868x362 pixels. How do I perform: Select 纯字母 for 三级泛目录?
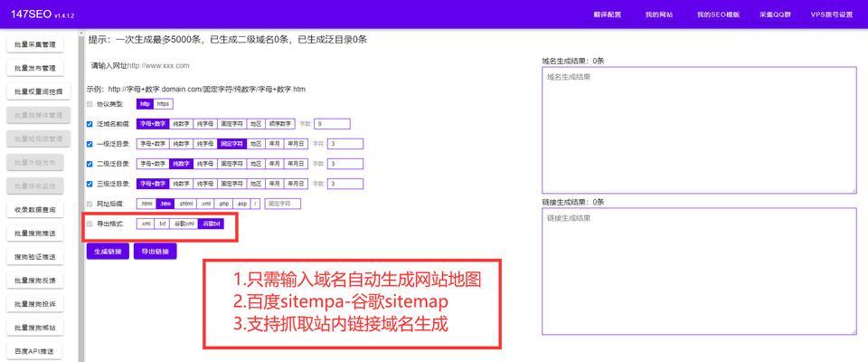pyautogui.click(x=205, y=184)
